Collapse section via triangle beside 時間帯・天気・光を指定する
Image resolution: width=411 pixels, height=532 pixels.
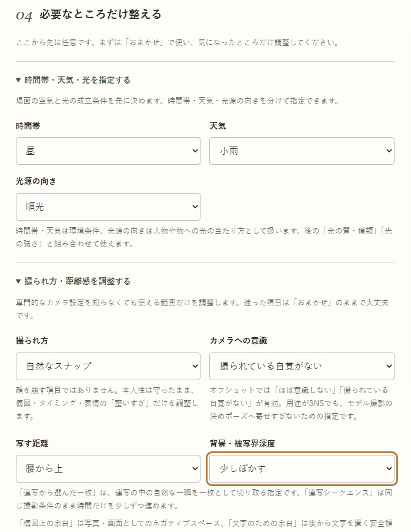coord(18,80)
